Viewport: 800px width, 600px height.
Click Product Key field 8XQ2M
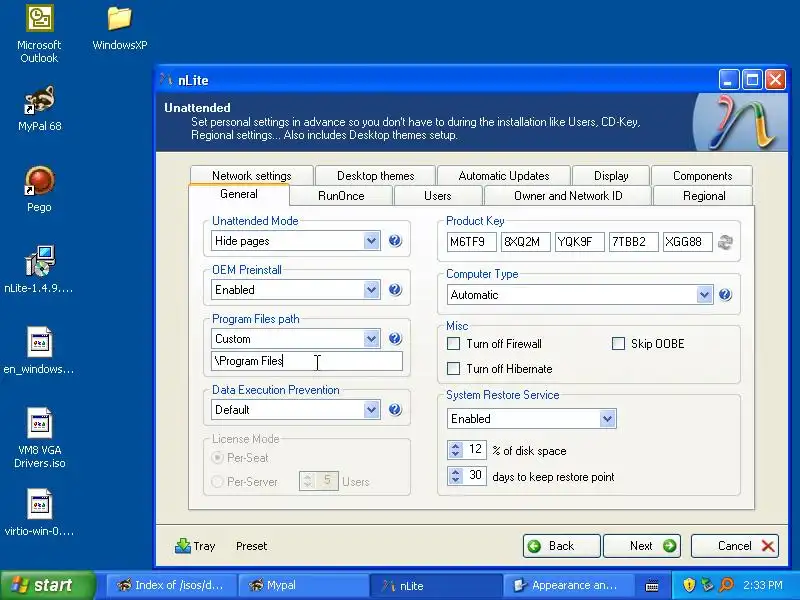(526, 241)
